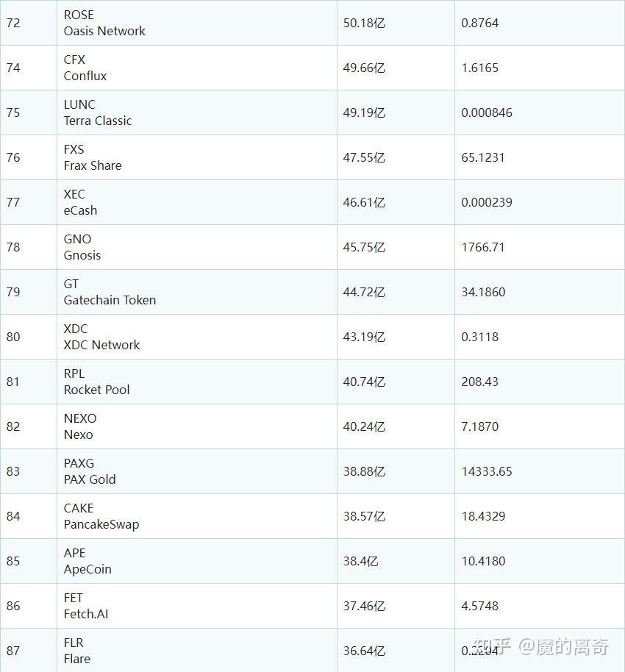The width and height of the screenshot is (625, 672).
Task: Click GT Gatechain Token name
Action: tap(110, 292)
